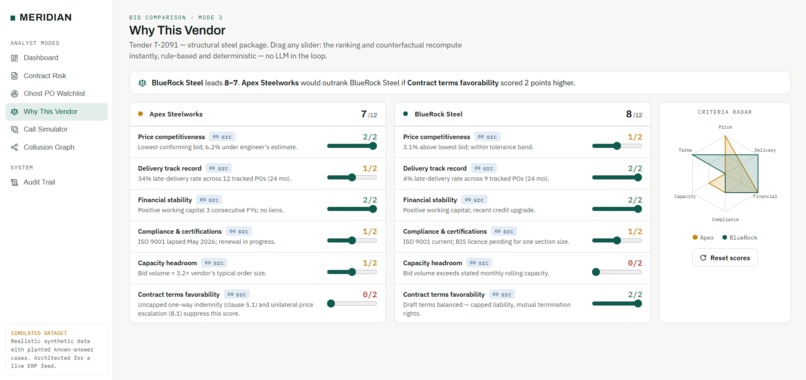Click Apex Compliance & certifications slider
This screenshot has width=806, height=380.
click(352, 241)
